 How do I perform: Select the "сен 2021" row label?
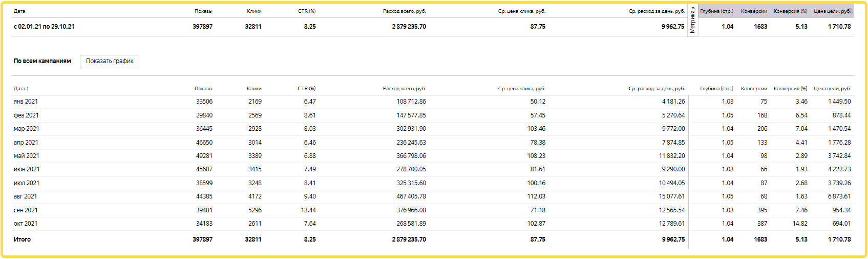point(26,210)
